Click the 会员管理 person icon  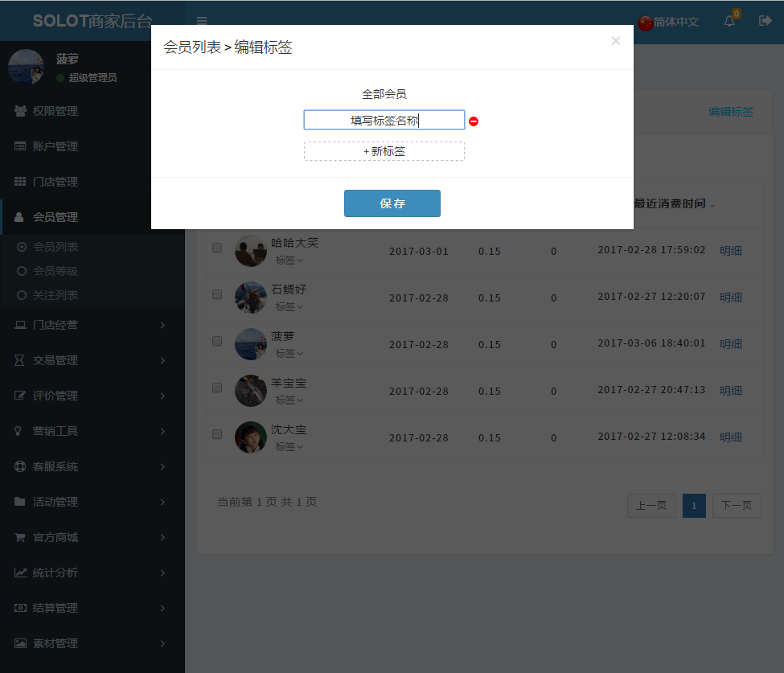[x=19, y=217]
